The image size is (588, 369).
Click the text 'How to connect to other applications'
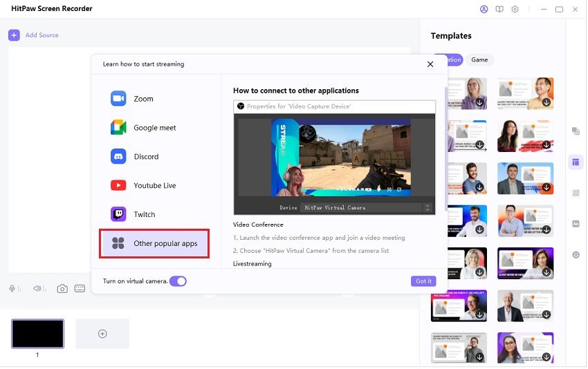296,91
